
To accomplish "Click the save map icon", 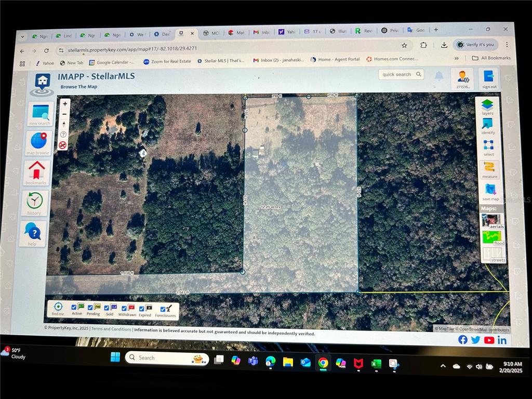I will pyautogui.click(x=490, y=191).
